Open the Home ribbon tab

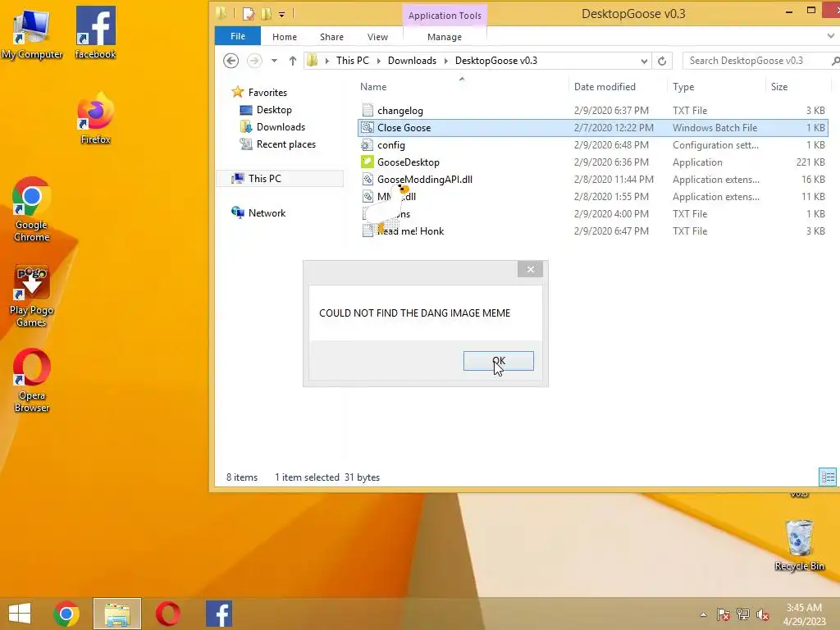[x=285, y=37]
